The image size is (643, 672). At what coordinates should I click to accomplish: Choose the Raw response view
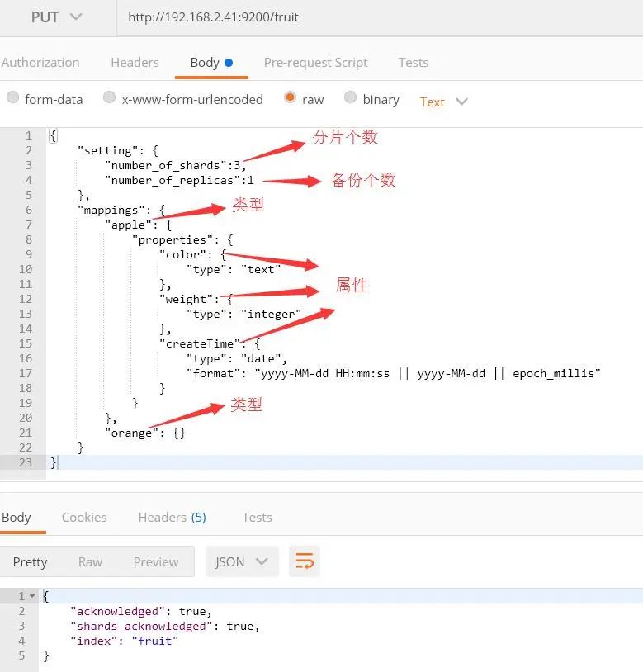click(90, 562)
